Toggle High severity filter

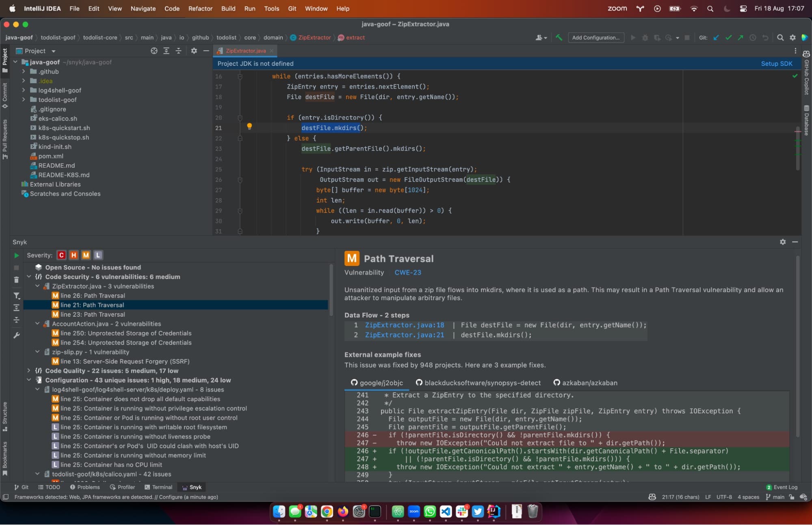click(x=74, y=255)
